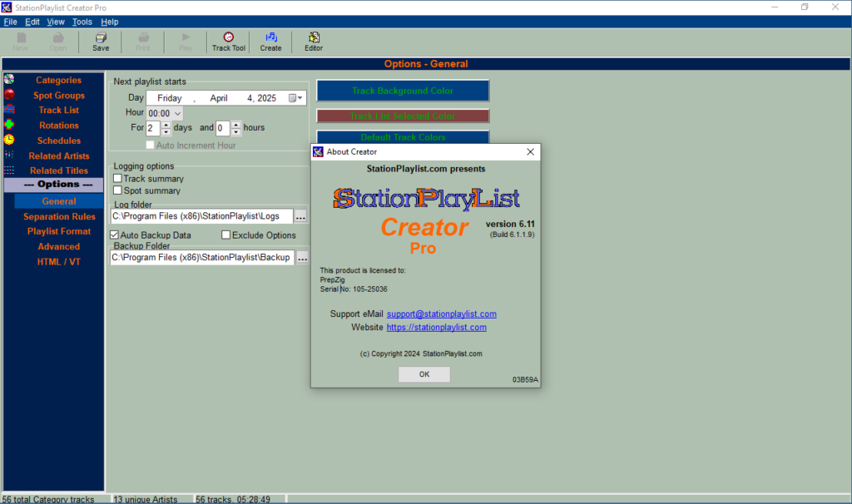This screenshot has height=504, width=852.
Task: Click the hours number field
Action: pyautogui.click(x=223, y=128)
